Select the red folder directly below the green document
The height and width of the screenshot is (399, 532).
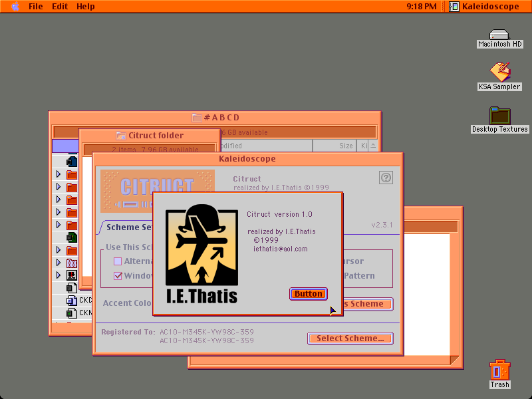72,251
